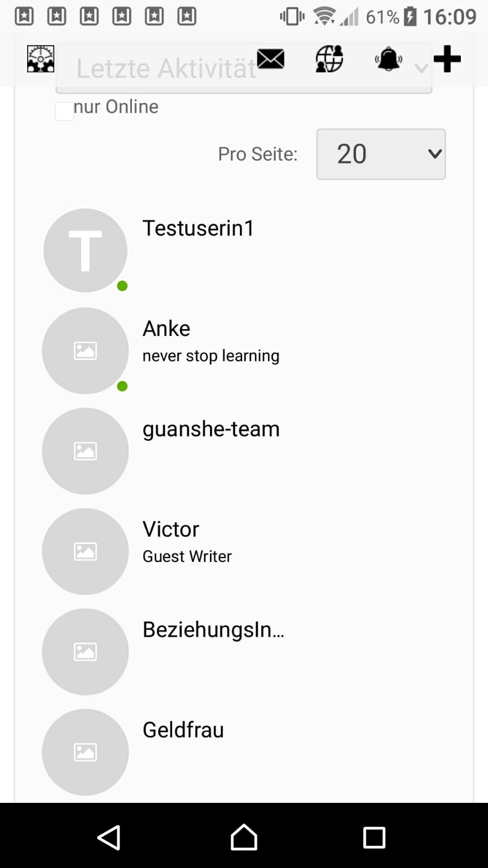The height and width of the screenshot is (868, 488).
Task: Tap Victor's placeholder avatar
Action: [85, 552]
